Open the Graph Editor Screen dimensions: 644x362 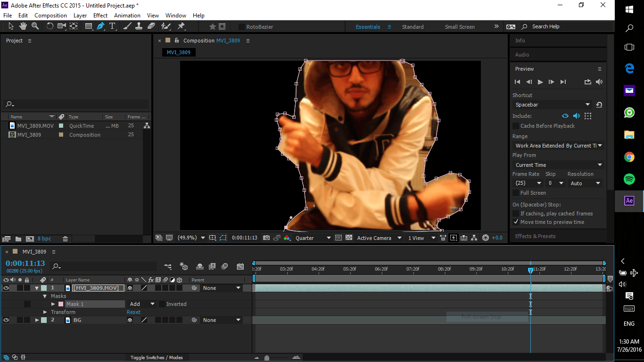pos(240,266)
